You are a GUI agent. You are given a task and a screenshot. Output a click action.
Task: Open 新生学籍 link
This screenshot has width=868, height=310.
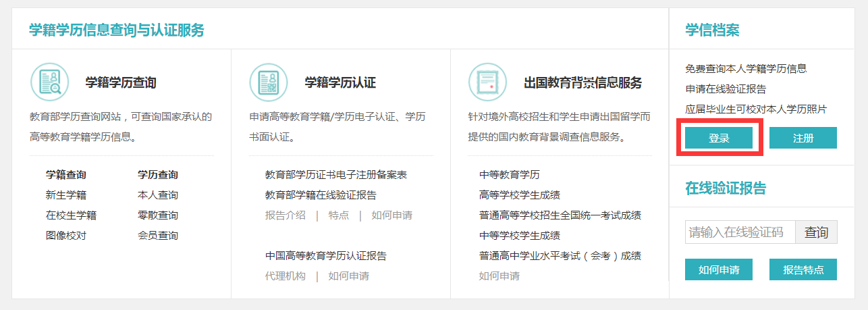pos(66,195)
